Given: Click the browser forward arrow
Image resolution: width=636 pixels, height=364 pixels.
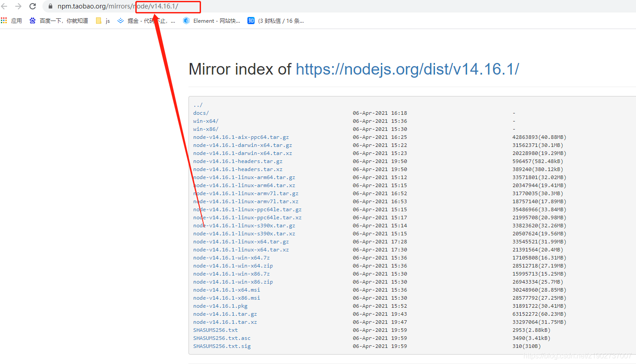Looking at the screenshot, I should coord(18,6).
